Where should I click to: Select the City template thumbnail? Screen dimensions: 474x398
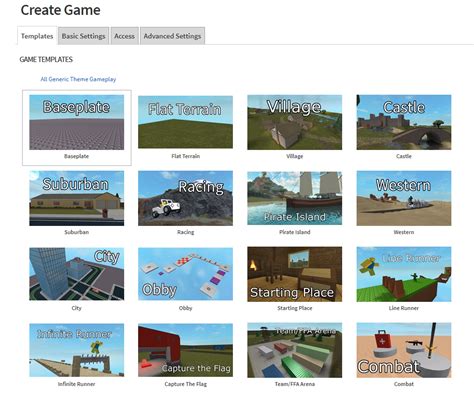click(77, 274)
